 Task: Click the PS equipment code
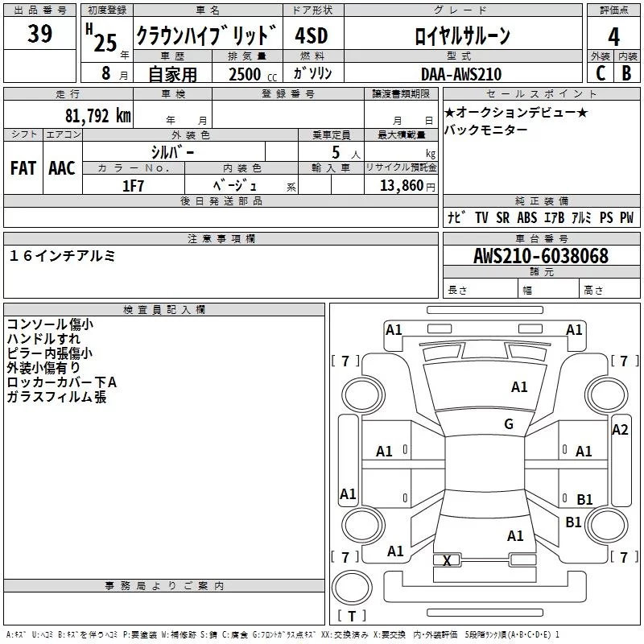pos(606,217)
